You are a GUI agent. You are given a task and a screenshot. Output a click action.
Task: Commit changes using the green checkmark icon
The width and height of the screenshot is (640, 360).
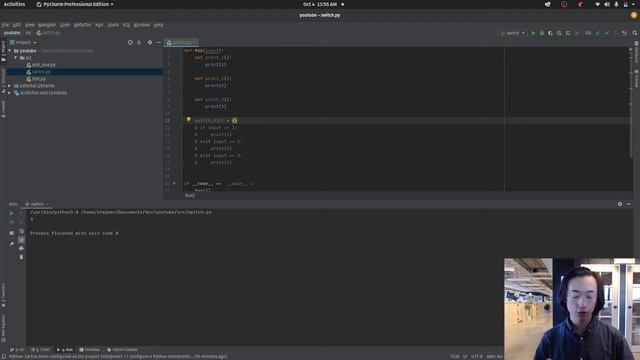[x=607, y=33]
